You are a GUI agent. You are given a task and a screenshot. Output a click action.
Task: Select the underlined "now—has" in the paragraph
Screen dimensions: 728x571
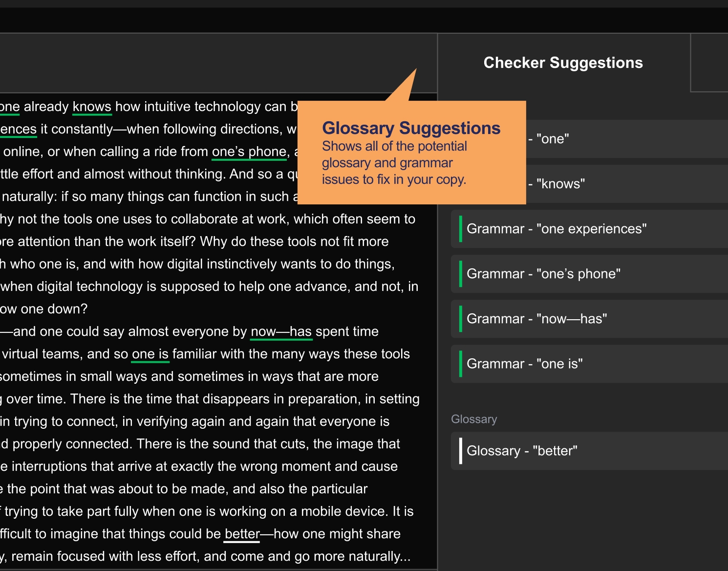pos(281,331)
